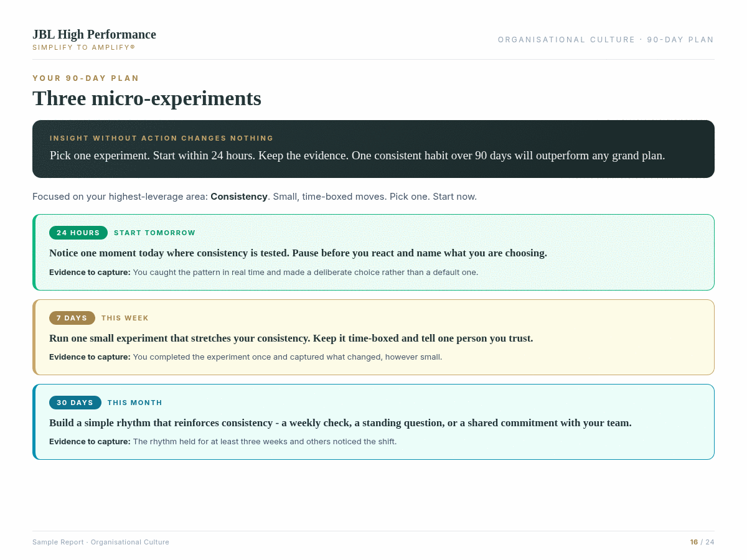The height and width of the screenshot is (560, 747).
Task: Click evidence text 'You caught the pattern'
Action: click(x=306, y=273)
